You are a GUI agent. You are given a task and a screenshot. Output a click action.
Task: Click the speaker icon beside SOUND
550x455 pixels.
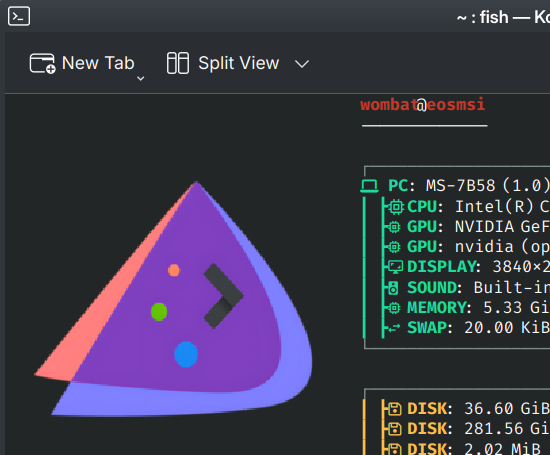pyautogui.click(x=393, y=288)
